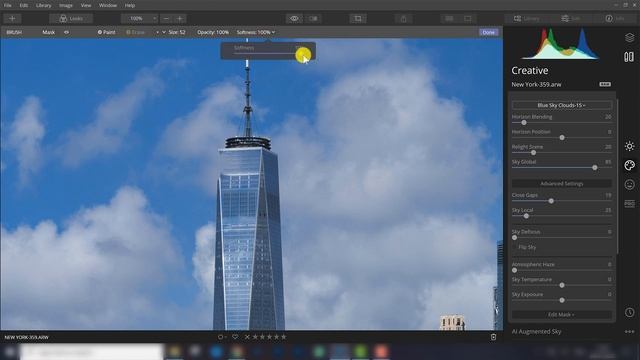Viewport: 640px width, 360px height.
Task: Open the Layers panel icon
Action: (x=629, y=38)
